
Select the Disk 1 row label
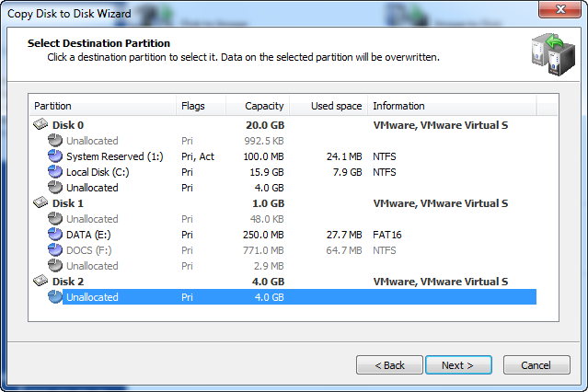[68, 203]
